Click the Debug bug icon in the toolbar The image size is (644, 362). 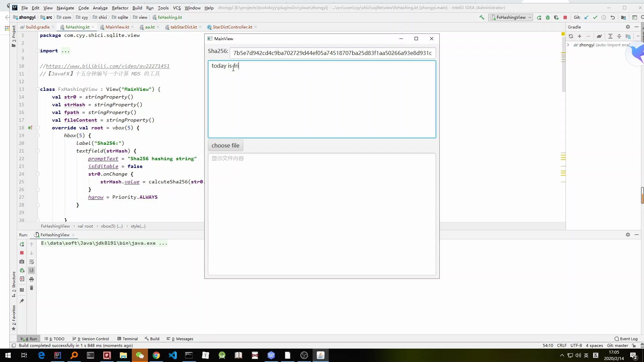click(x=548, y=17)
